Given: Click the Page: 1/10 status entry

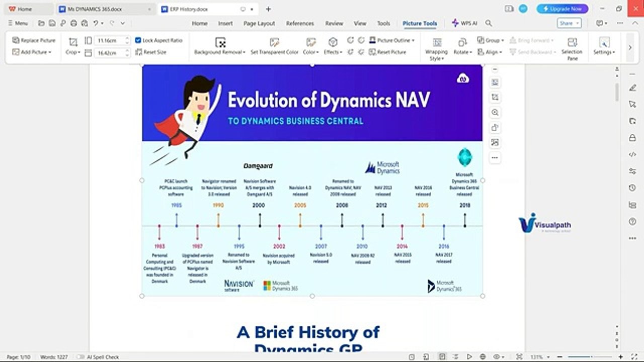Looking at the screenshot, I should (x=19, y=357).
